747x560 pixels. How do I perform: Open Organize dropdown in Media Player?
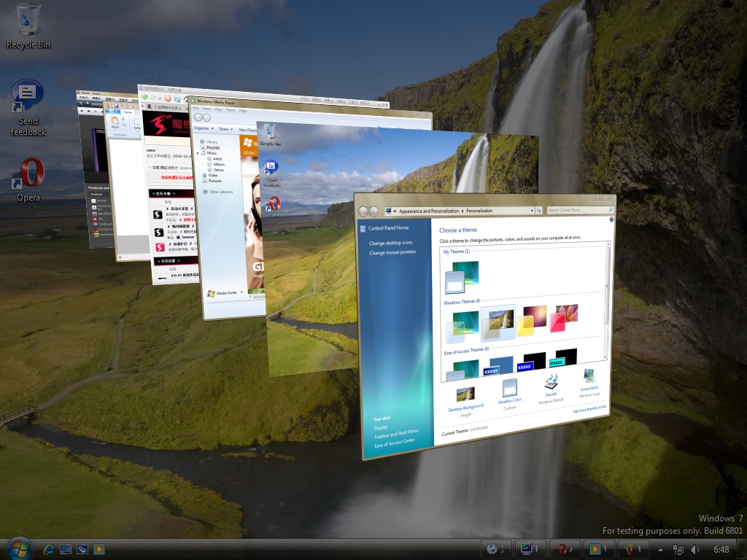pos(204,128)
